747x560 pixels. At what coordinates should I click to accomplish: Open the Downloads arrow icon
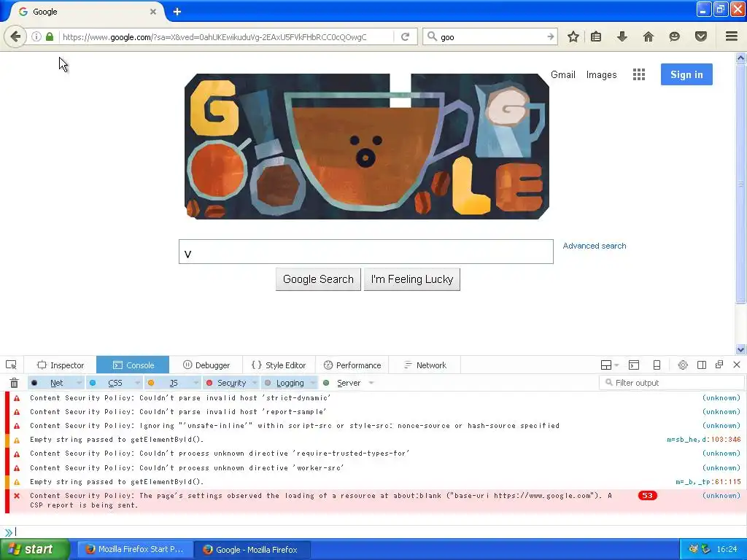coord(622,36)
